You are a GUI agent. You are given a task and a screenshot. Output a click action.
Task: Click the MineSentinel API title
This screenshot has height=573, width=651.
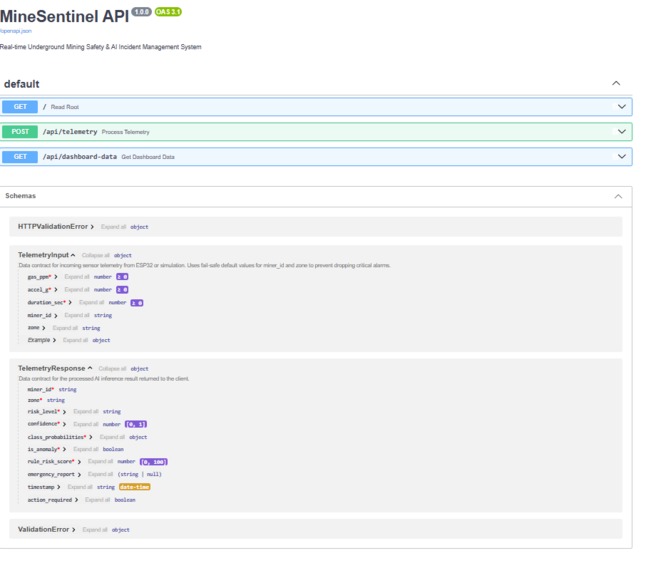click(x=64, y=16)
